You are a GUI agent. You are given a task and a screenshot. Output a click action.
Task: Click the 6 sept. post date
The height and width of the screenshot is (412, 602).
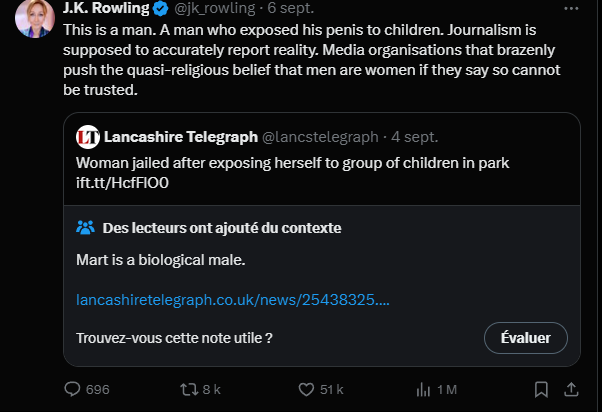(290, 9)
